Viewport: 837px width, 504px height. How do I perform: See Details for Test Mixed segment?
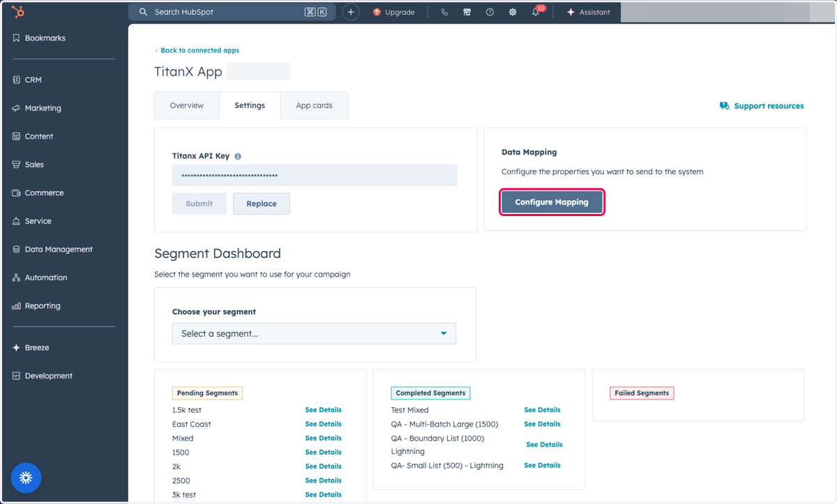tap(542, 410)
